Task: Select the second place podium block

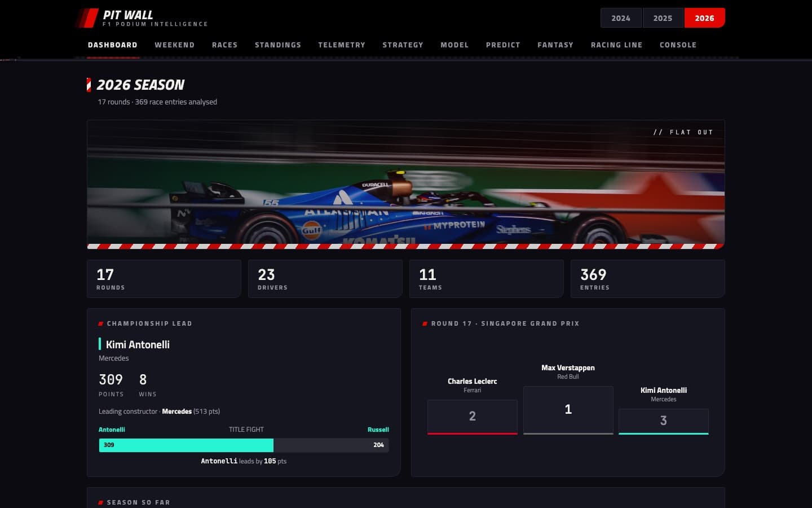Action: point(473,417)
